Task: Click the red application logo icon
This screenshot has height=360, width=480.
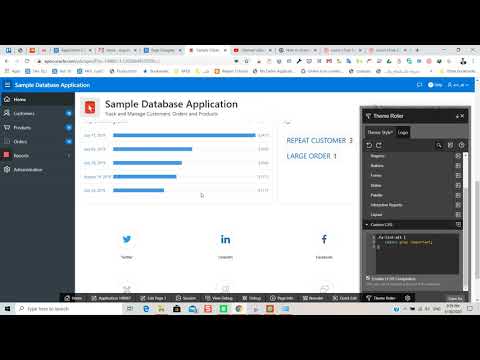Action: pos(90,107)
